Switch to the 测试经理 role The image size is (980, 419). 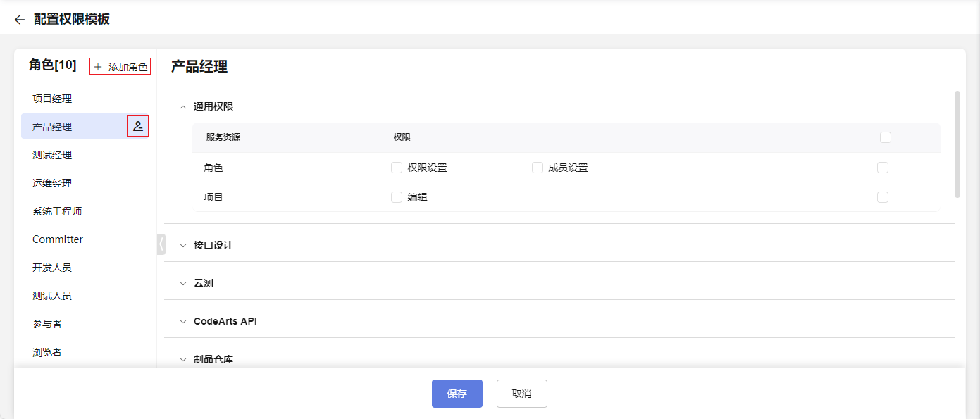pos(52,155)
